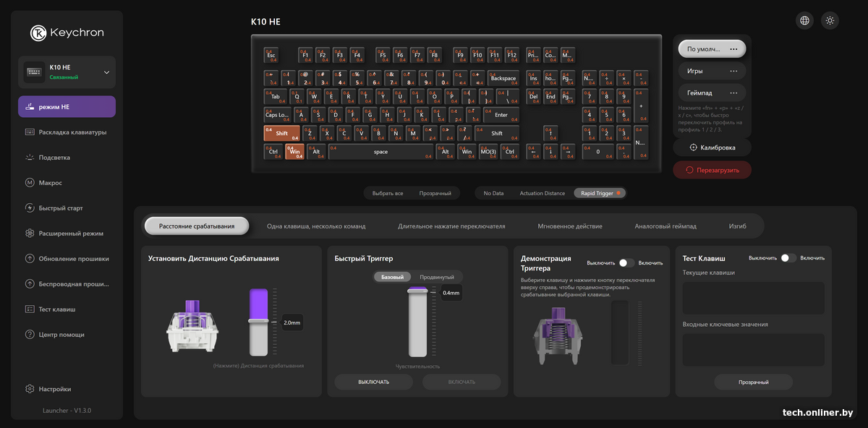Image resolution: width=868 pixels, height=428 pixels.
Task: Click the backlight icon beside Подсветка
Action: click(x=30, y=158)
